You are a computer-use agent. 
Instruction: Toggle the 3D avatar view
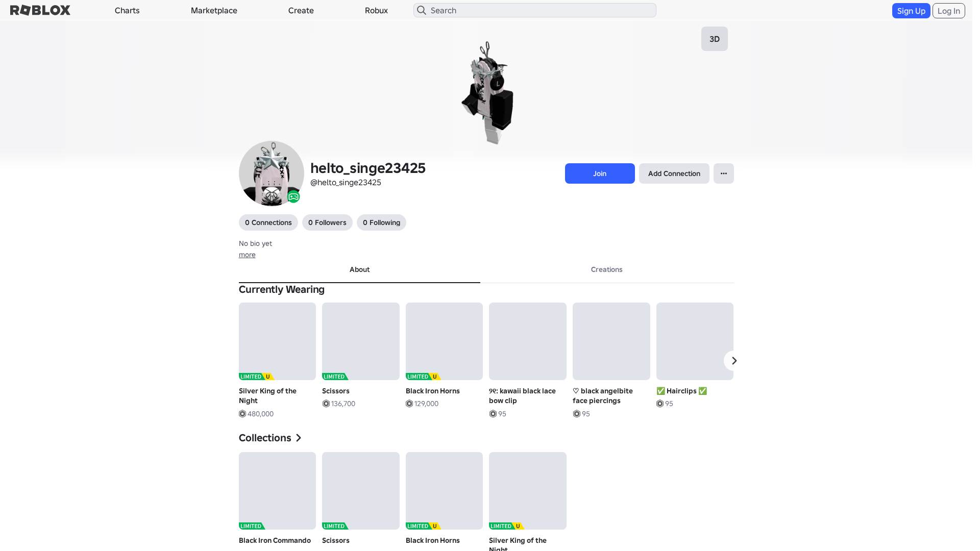715,39
